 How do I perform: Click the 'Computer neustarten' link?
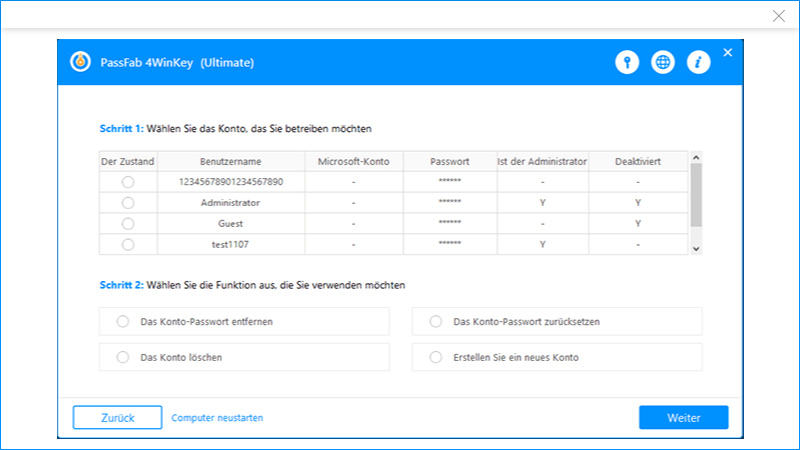point(217,418)
